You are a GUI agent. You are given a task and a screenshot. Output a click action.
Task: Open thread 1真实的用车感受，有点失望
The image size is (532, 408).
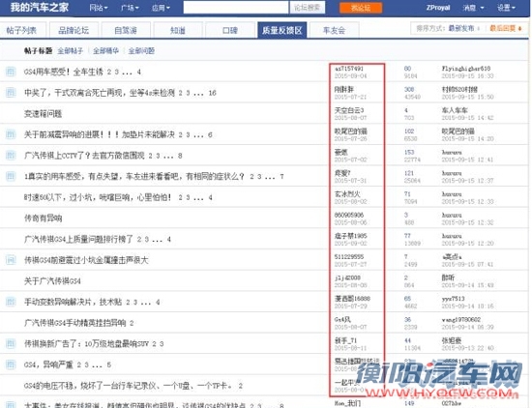pyautogui.click(x=134, y=176)
